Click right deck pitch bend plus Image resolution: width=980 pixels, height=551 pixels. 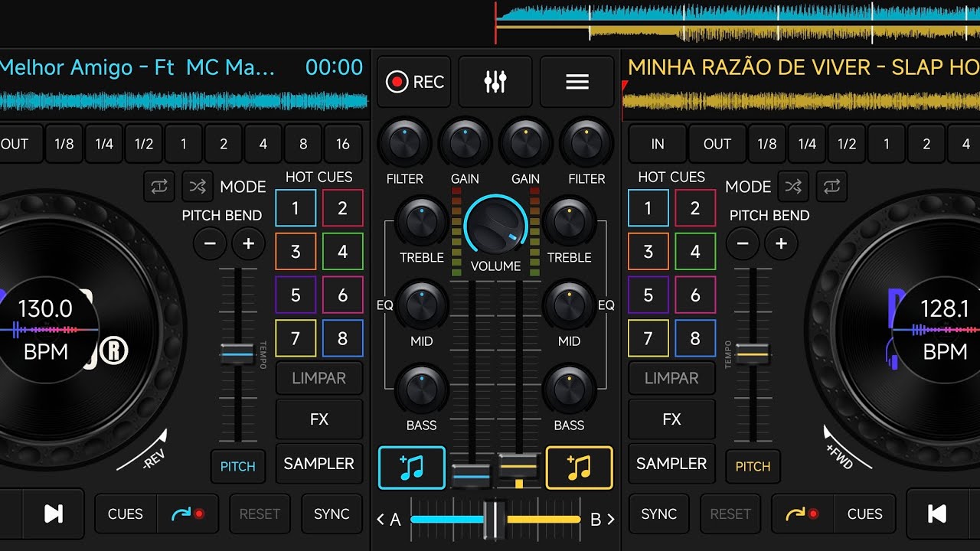781,244
